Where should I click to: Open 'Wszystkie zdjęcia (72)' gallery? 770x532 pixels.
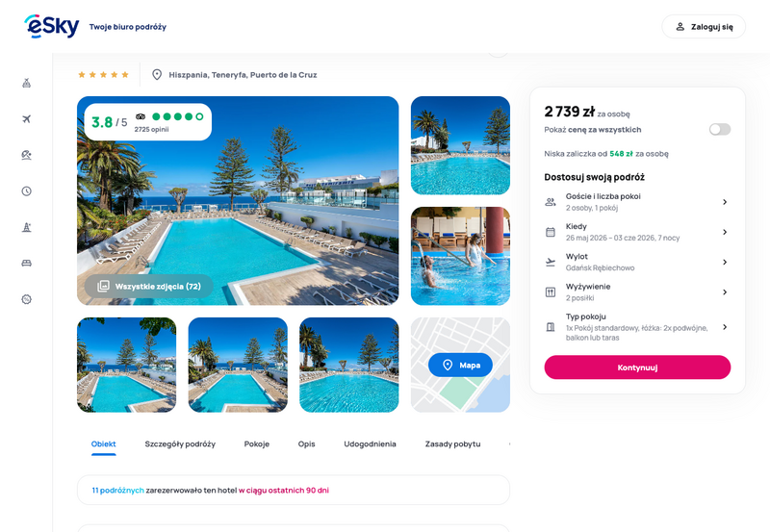point(149,286)
